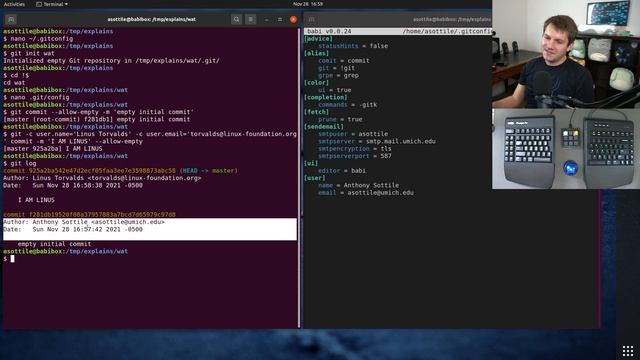Screen dimensions: 640x360
Task: Click the 925a2ba commit hash line
Action: [x=120, y=171]
